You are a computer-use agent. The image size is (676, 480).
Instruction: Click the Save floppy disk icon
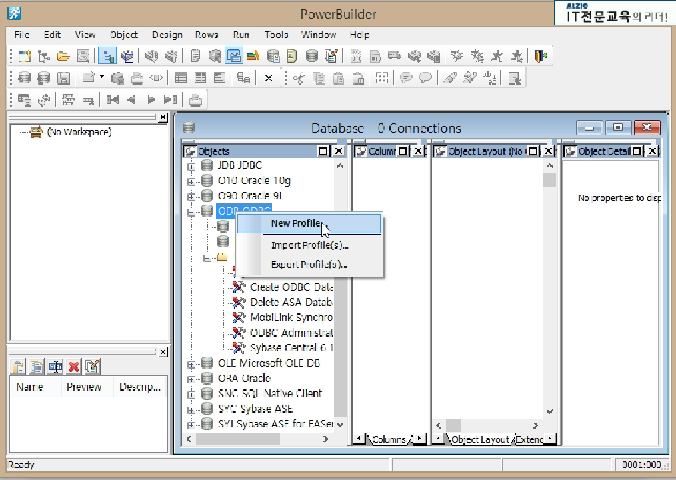pyautogui.click(x=63, y=78)
